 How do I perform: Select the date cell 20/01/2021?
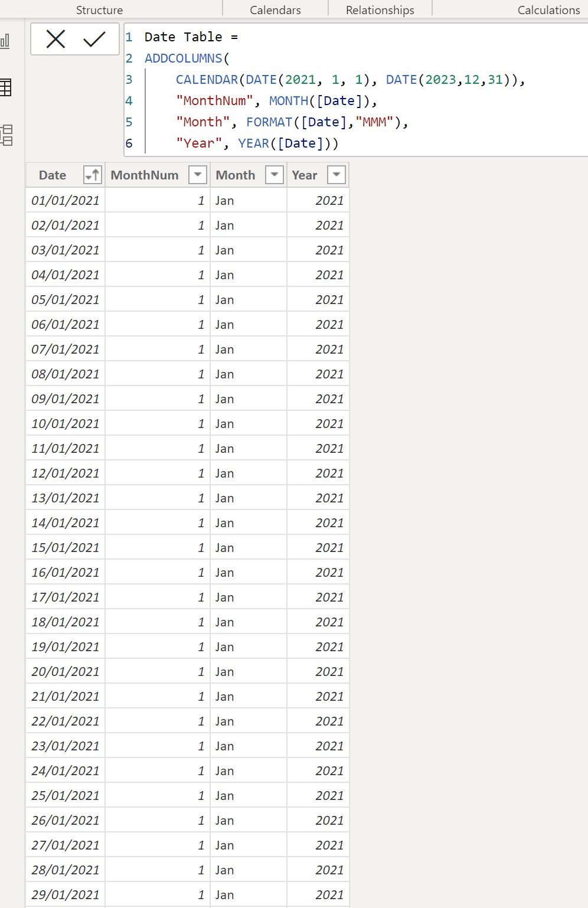coord(66,671)
